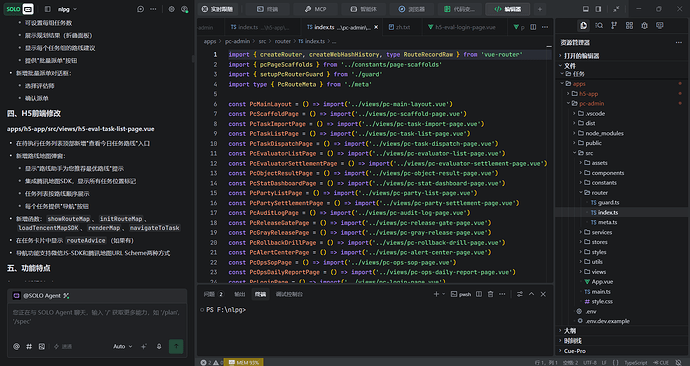Open the Run and Debug bug icon
This screenshot has height=366, width=690.
(x=644, y=26)
